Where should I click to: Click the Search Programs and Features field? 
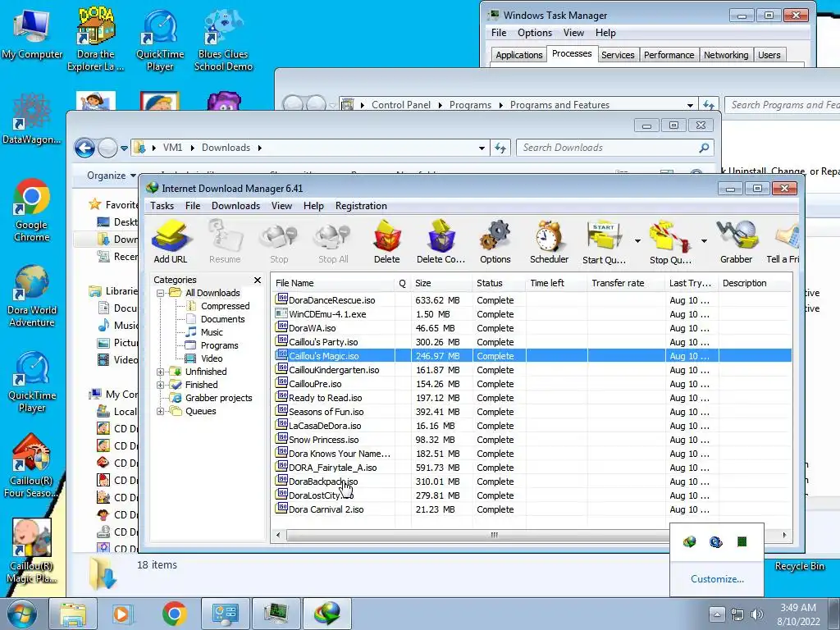(x=782, y=105)
